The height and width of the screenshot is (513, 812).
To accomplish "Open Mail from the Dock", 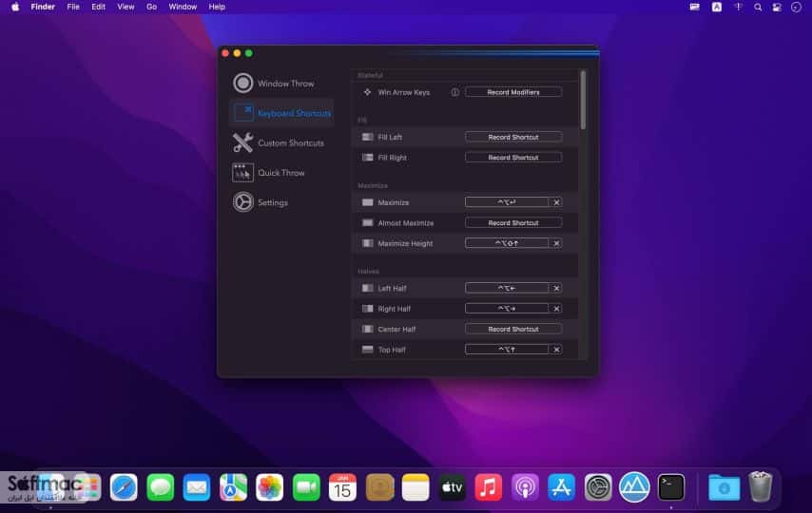I will pyautogui.click(x=197, y=487).
